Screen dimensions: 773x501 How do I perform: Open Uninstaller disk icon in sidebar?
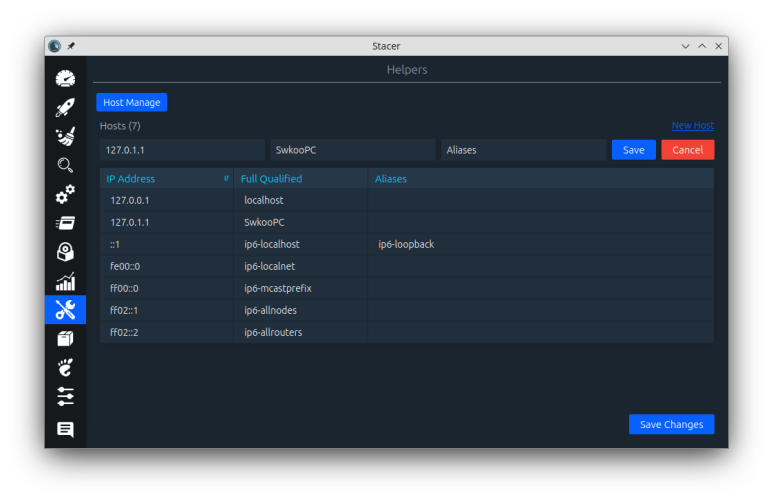click(x=65, y=252)
